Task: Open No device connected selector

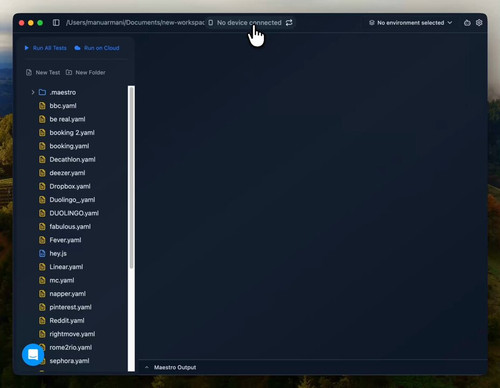Action: [249, 23]
